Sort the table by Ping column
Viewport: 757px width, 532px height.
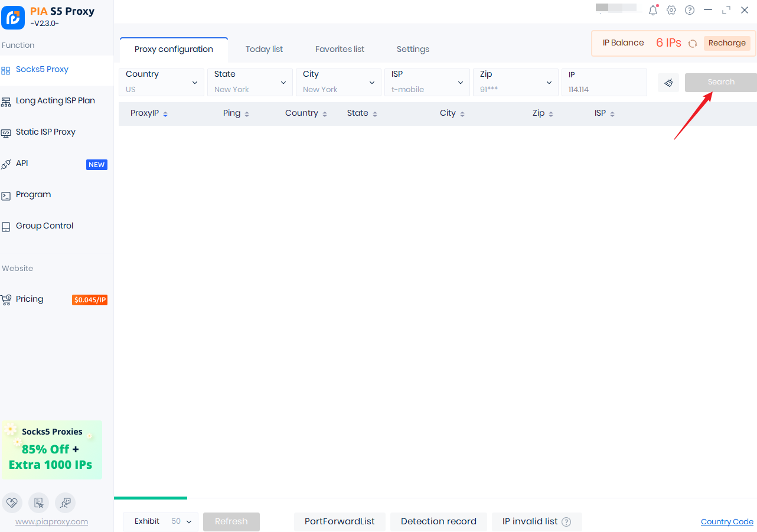236,113
